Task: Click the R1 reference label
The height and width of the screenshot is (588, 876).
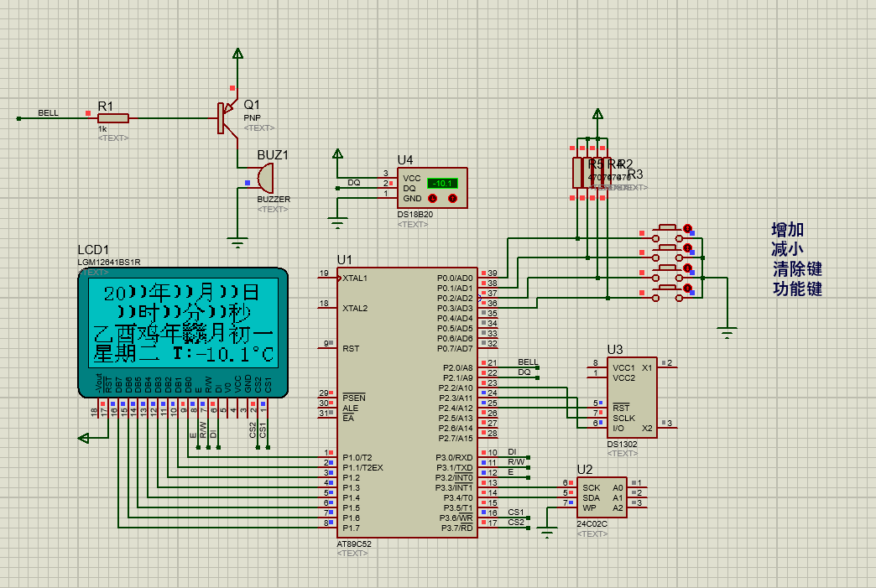Action: click(x=106, y=106)
